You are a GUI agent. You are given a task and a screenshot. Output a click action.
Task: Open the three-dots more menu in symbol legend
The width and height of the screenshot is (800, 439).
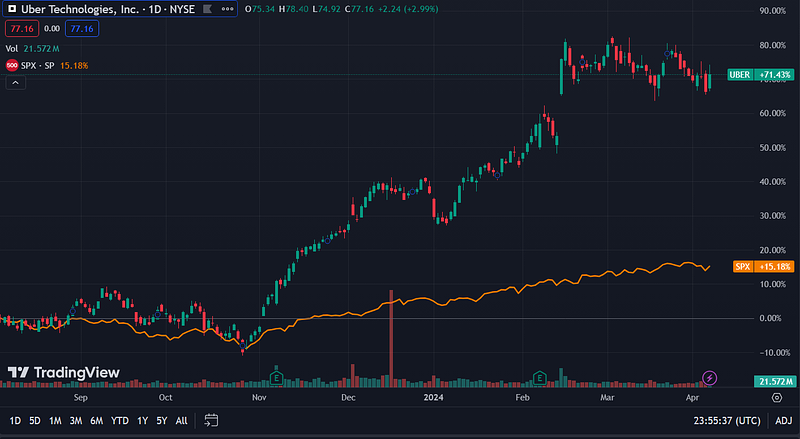pyautogui.click(x=227, y=9)
